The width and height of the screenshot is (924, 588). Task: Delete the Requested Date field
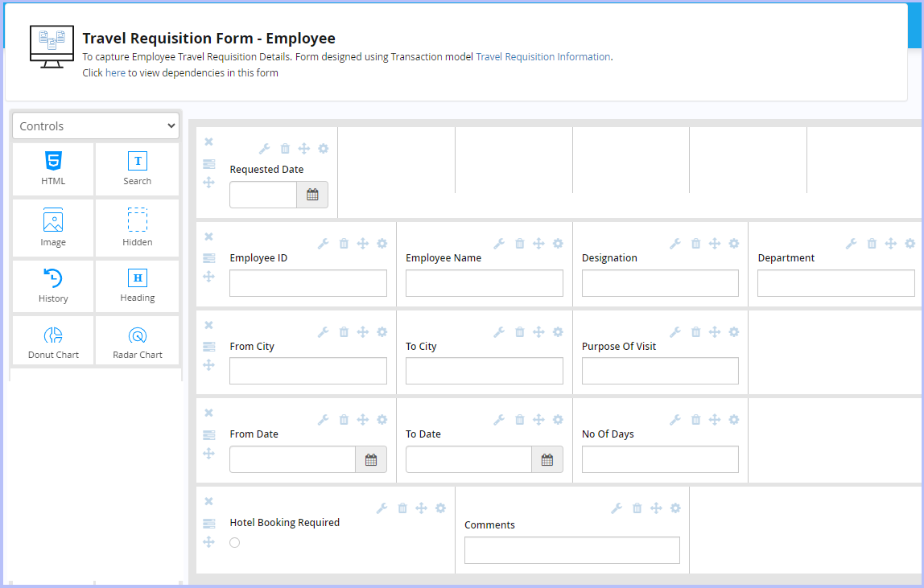click(285, 149)
